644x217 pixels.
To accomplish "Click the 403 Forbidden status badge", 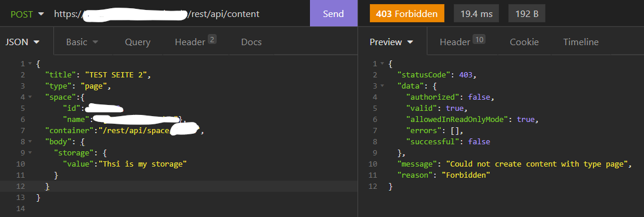I will 407,13.
